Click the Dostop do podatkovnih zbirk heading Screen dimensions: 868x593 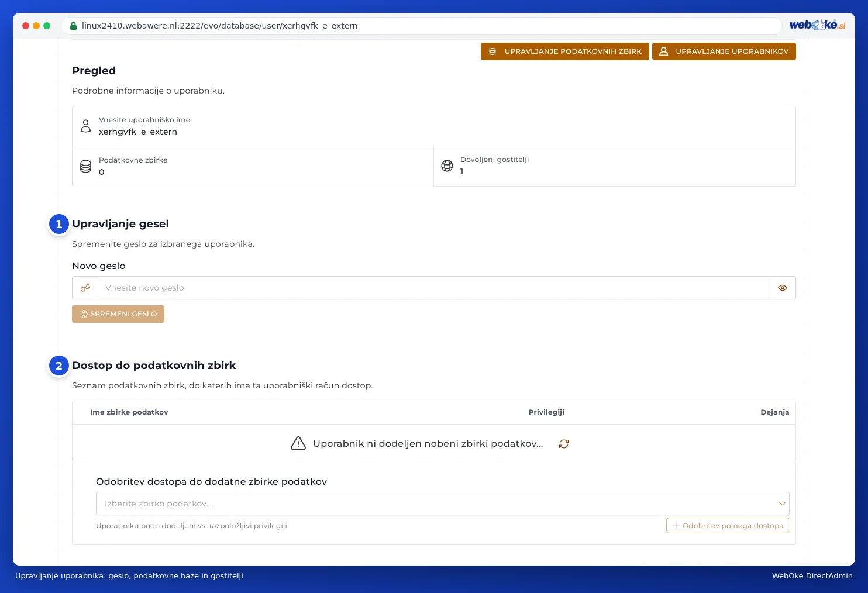pyautogui.click(x=154, y=366)
